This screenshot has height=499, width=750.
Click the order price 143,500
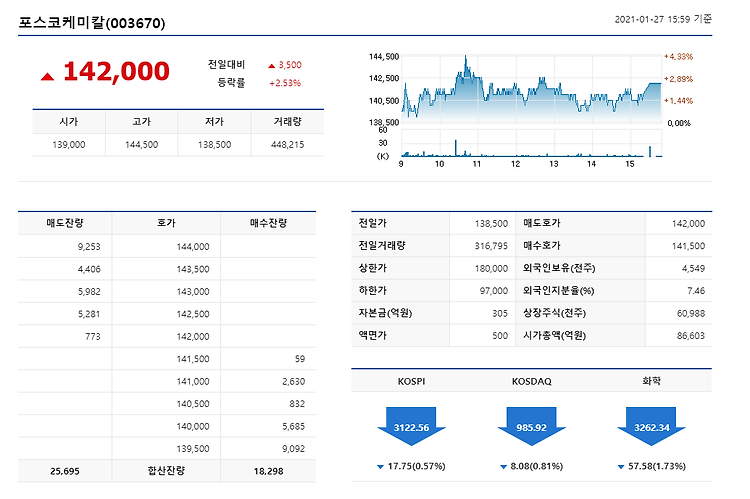[x=193, y=269]
